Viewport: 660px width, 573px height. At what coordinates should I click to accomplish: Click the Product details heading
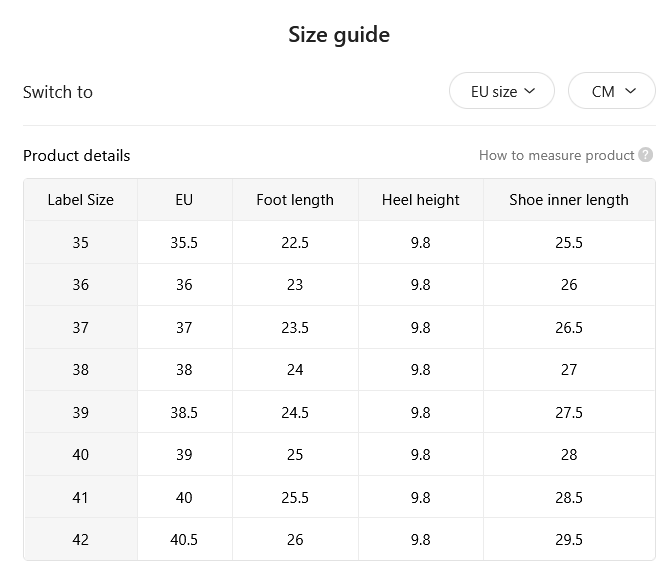tap(77, 155)
